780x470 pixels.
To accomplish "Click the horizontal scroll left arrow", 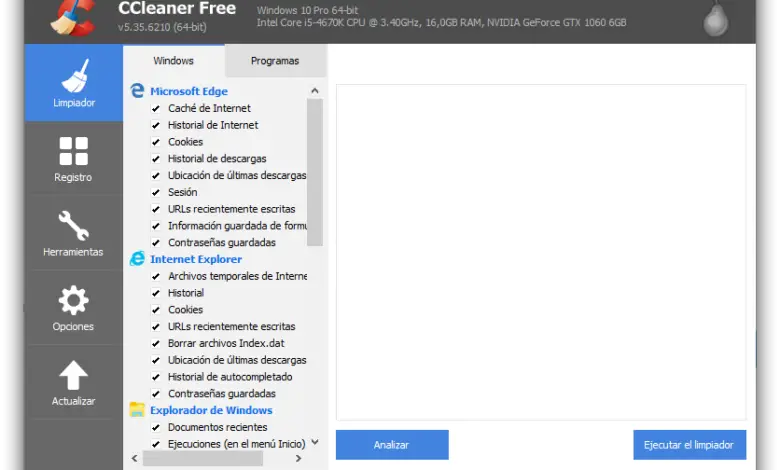I will (x=134, y=458).
